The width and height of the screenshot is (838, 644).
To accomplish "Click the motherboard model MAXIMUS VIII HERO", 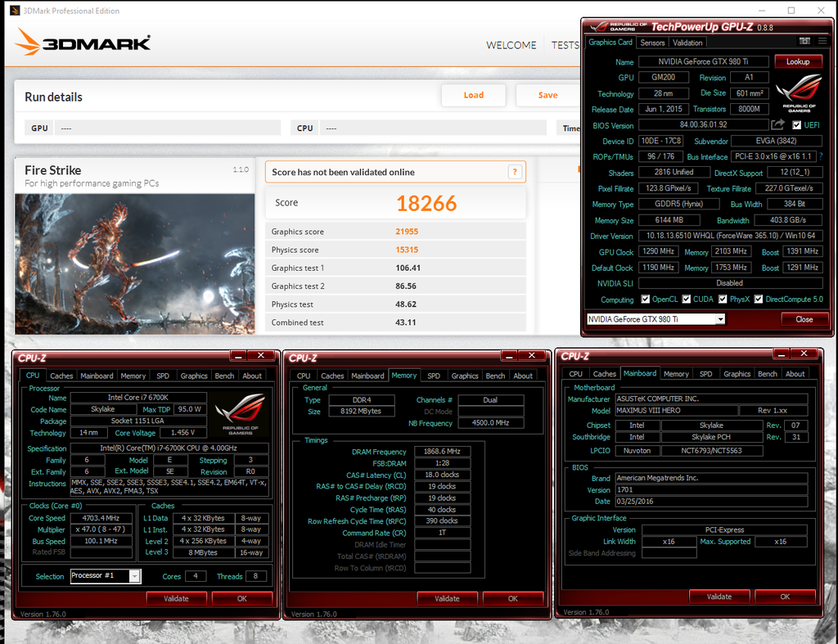I will point(676,411).
